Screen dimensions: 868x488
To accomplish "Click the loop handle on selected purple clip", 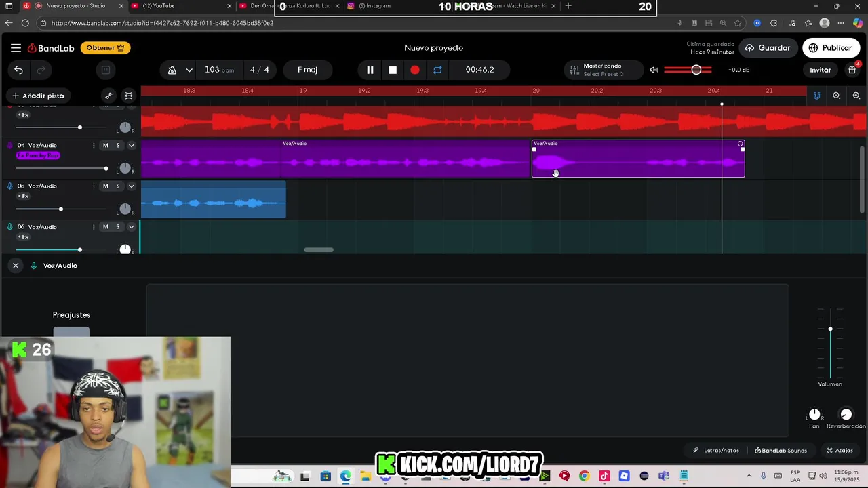I will 741,144.
